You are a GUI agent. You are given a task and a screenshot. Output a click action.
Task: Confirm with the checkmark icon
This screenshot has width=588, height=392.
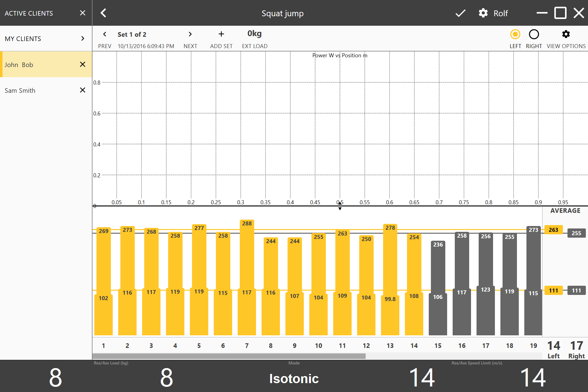(x=460, y=13)
